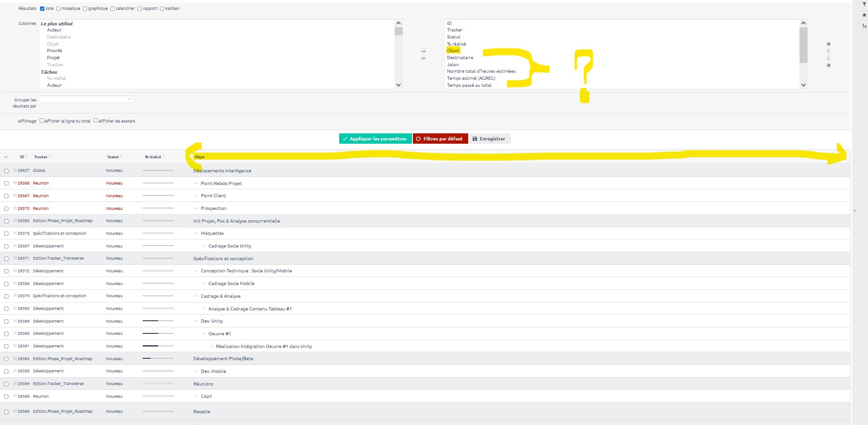This screenshot has width=868, height=425.
Task: Select Jalon in selected columns list
Action: coord(453,65)
